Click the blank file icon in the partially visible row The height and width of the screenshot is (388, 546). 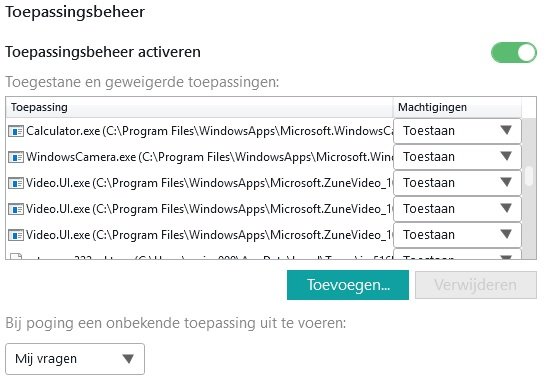16,257
